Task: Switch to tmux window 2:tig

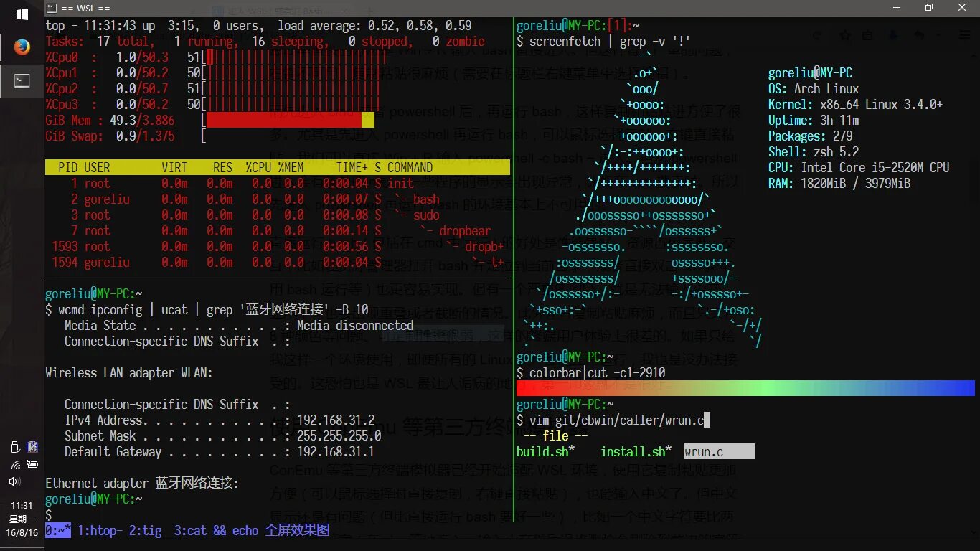Action: (146, 531)
